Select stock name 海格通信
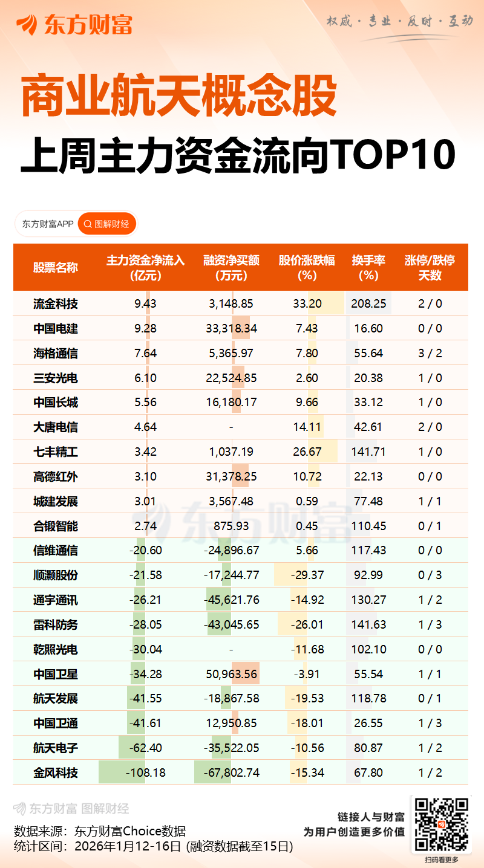Viewport: 484px width, 868px height. (55, 353)
